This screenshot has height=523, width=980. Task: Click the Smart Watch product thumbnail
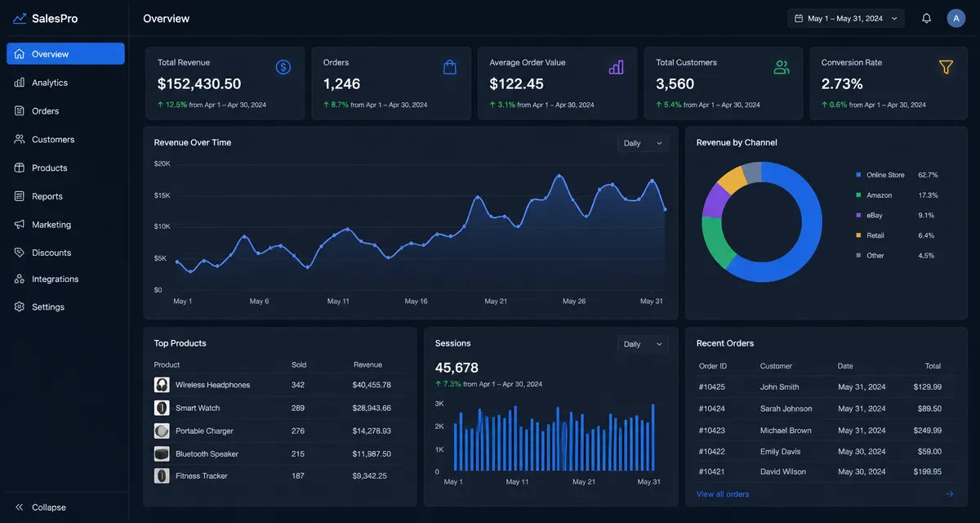(x=162, y=408)
